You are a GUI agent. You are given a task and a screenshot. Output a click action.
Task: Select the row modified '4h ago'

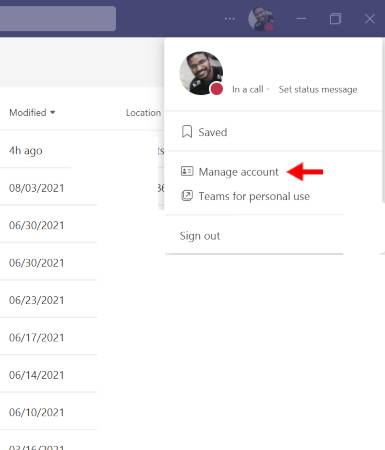(x=25, y=151)
